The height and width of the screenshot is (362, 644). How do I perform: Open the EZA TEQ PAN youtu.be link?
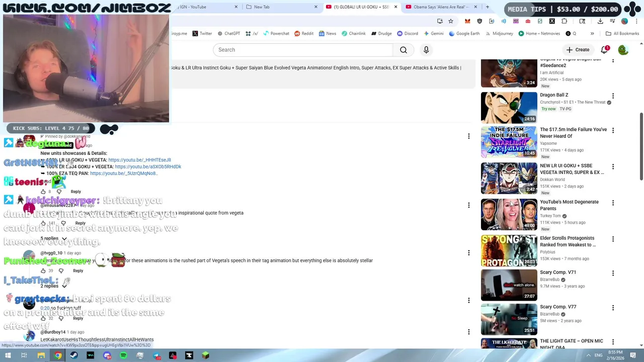click(124, 173)
